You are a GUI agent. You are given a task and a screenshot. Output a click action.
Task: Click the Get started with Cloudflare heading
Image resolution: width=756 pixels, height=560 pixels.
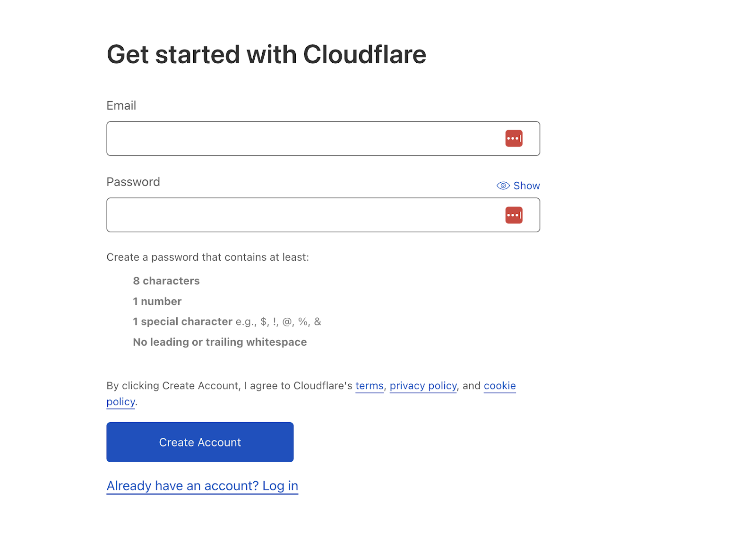pos(266,54)
